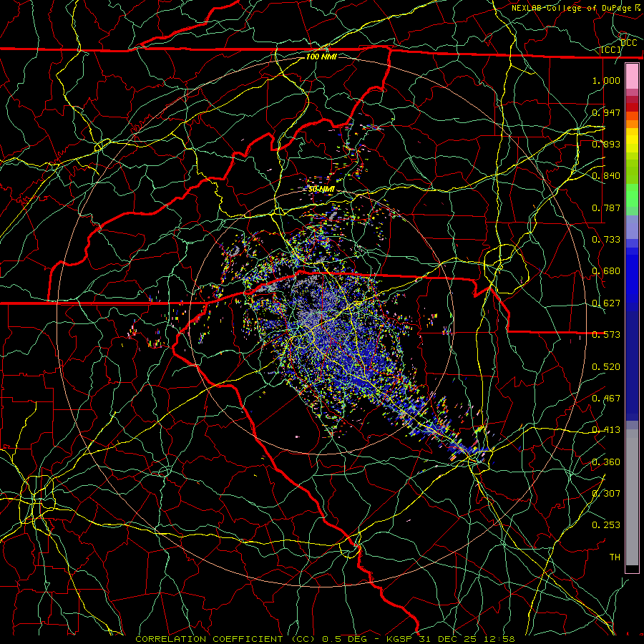Click the 50 NMI range ring label
The height and width of the screenshot is (644, 644).
[x=321, y=189]
